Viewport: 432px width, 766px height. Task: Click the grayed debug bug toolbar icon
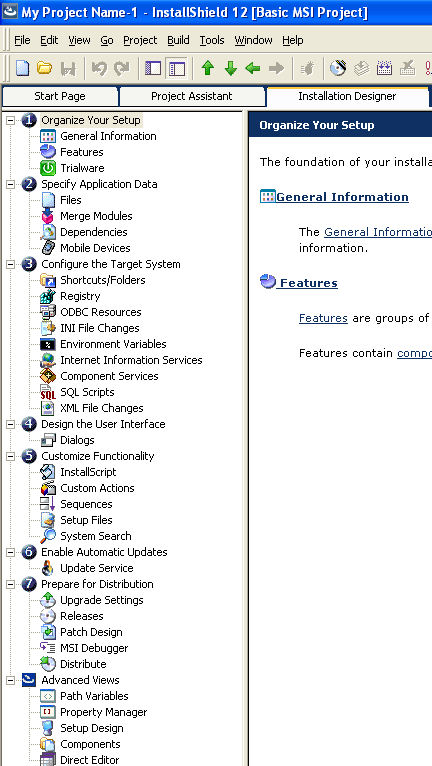pyautogui.click(x=308, y=68)
